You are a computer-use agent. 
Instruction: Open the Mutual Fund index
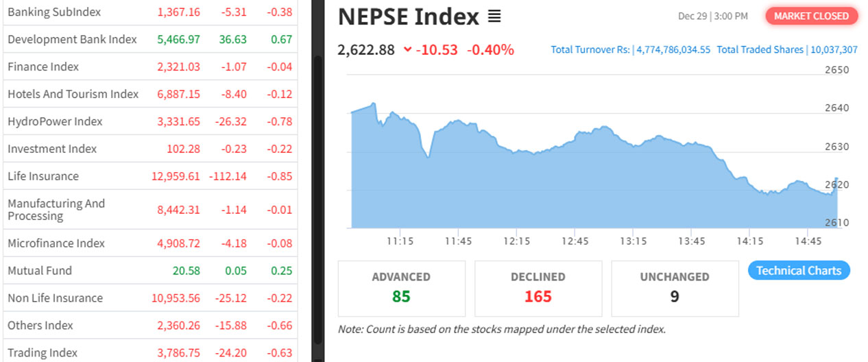click(x=40, y=271)
